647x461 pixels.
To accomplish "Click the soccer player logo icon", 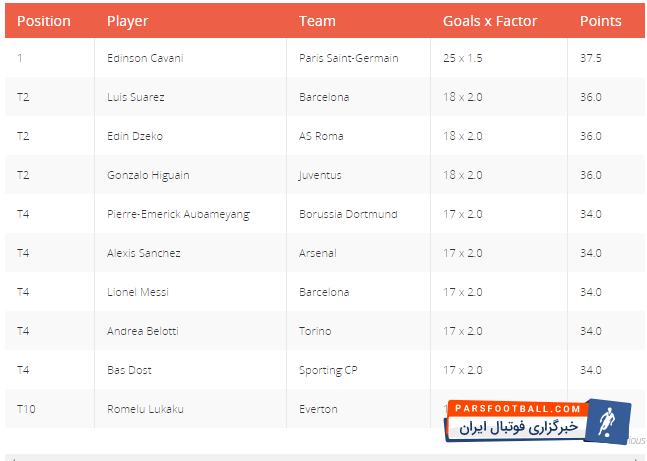I will click(608, 421).
